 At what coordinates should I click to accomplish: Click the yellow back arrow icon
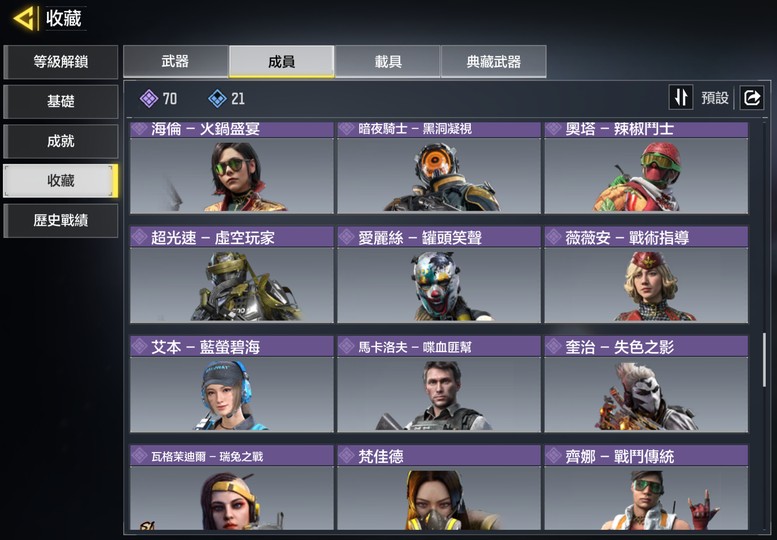coord(24,19)
